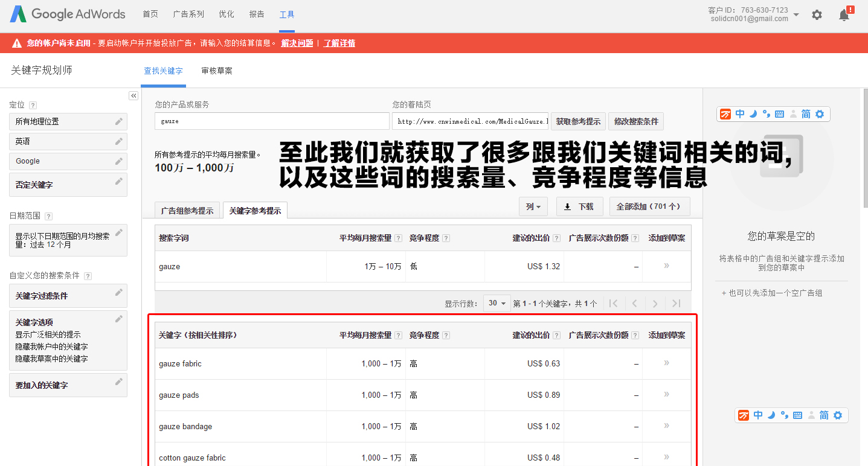Sort by 关键字（按相关性排序）column header

pos(198,336)
